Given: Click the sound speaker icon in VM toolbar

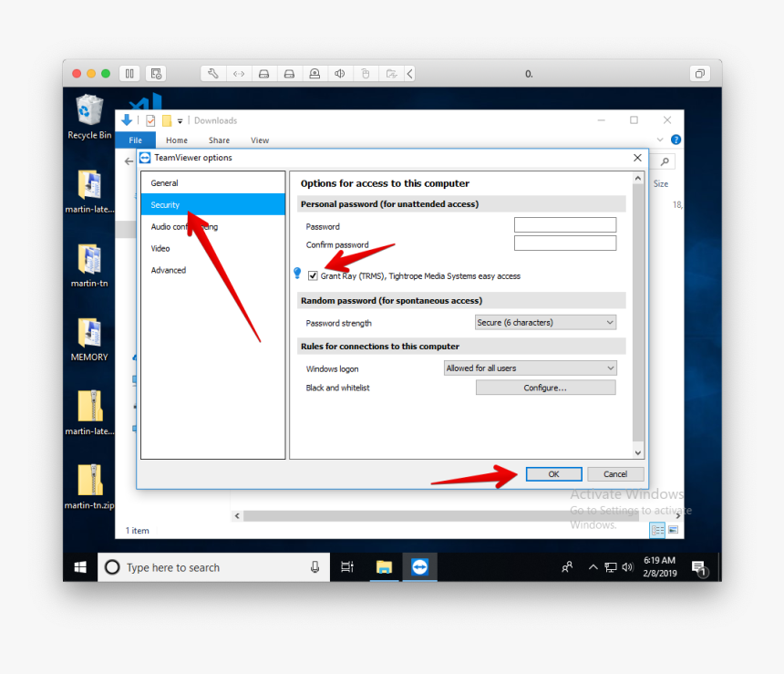Looking at the screenshot, I should click(340, 74).
